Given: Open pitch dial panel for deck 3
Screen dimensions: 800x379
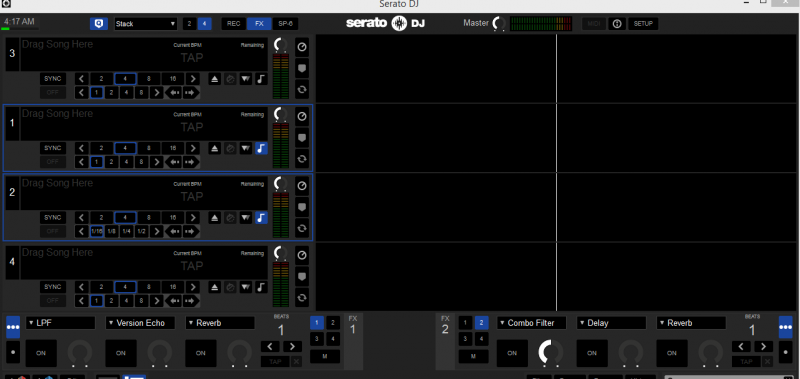Looking at the screenshot, I should 302,47.
